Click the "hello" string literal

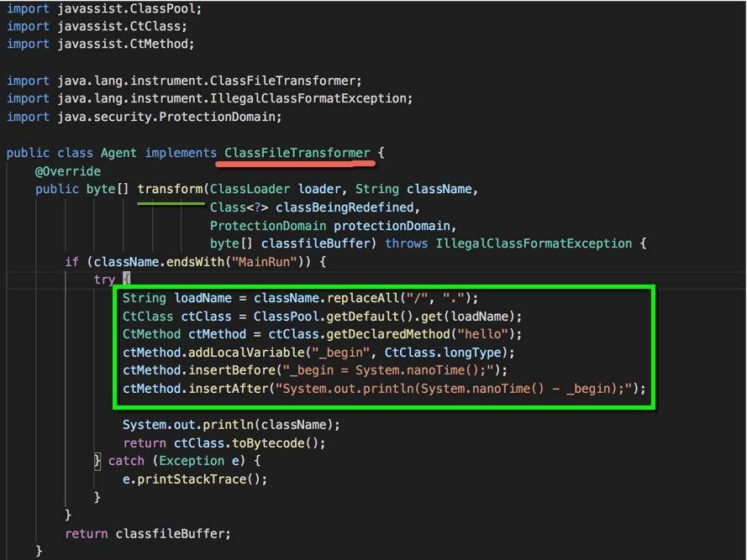(x=483, y=334)
